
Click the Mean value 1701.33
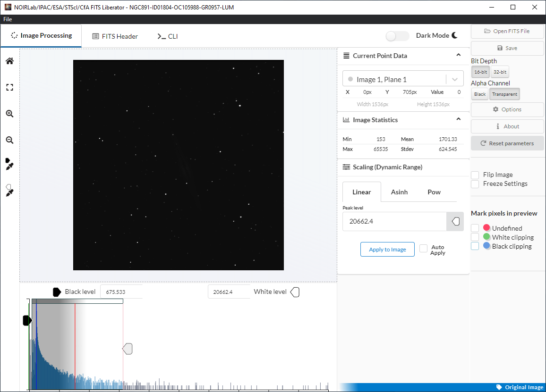coord(448,139)
